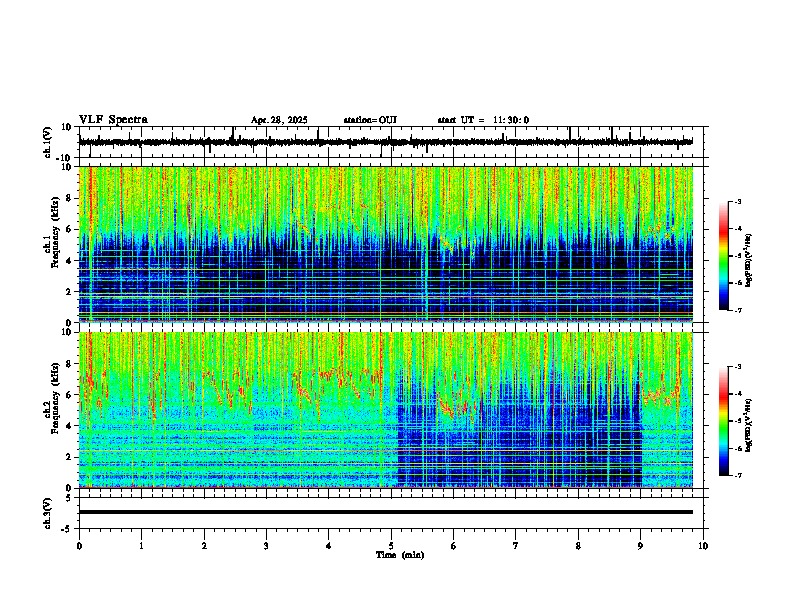This screenshot has width=792, height=612.
Task: Click the ch.2 color scale log(PSD) unit label
Action: pyautogui.click(x=749, y=425)
